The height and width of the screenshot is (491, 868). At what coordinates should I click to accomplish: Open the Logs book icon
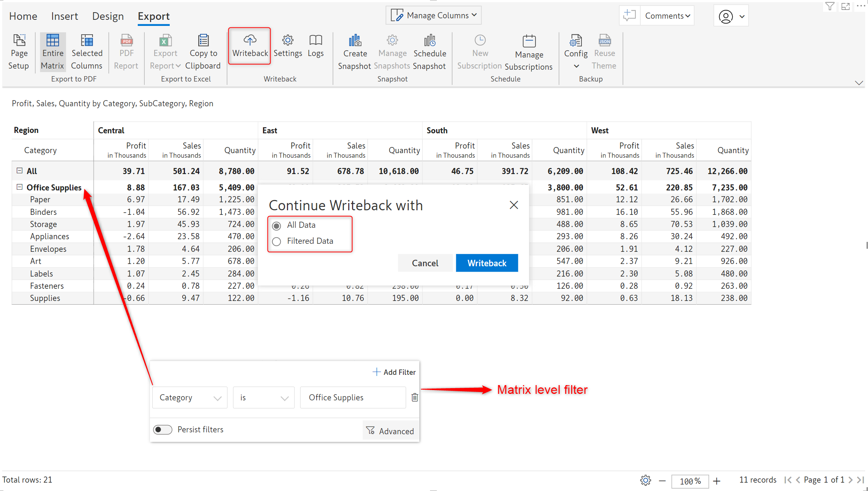(315, 40)
